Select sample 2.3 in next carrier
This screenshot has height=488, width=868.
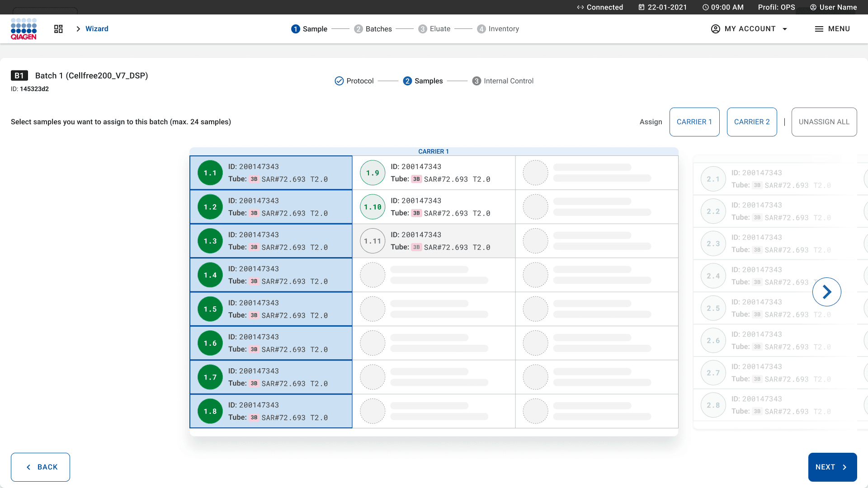click(713, 244)
